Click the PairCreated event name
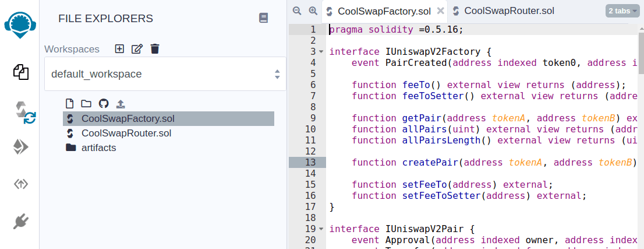The image size is (644, 249). (x=416, y=63)
